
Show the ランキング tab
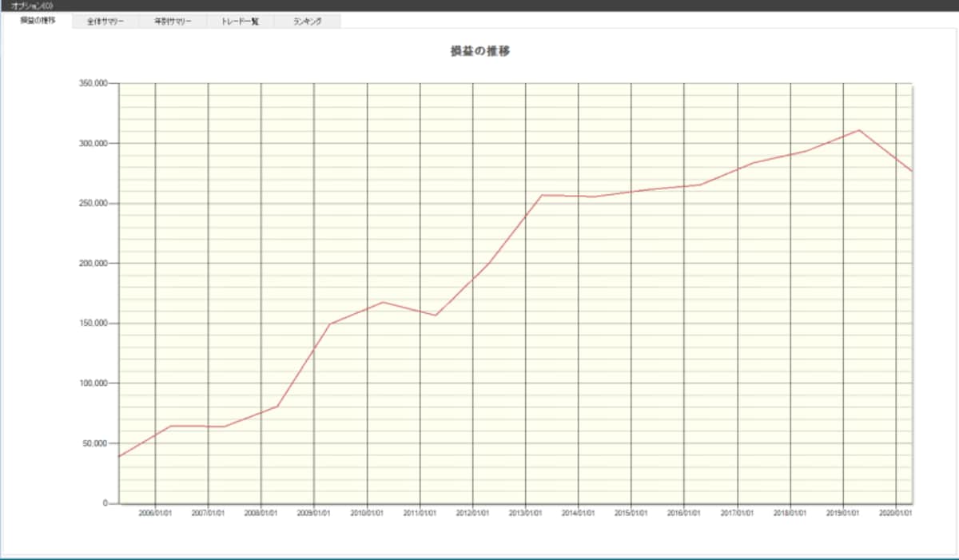307,22
